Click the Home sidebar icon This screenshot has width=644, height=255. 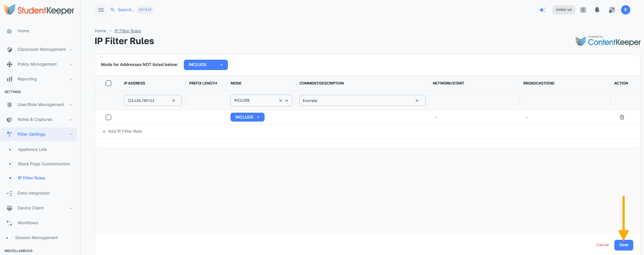[10, 31]
